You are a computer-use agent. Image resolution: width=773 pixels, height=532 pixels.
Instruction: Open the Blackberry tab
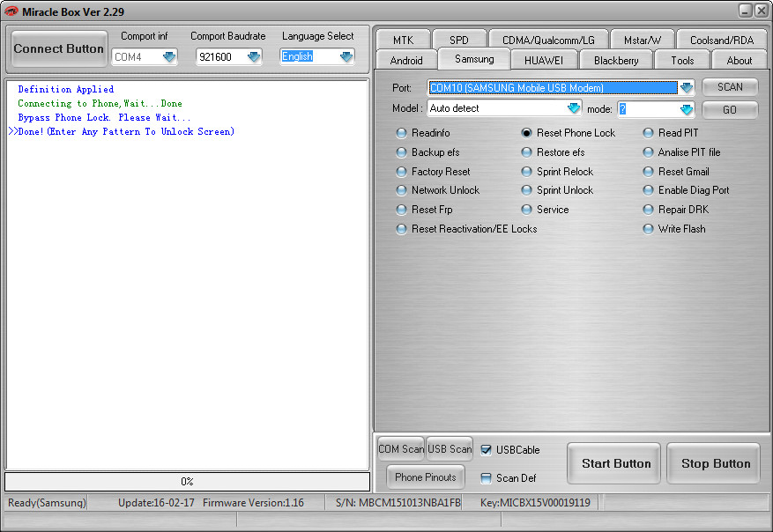tap(616, 60)
